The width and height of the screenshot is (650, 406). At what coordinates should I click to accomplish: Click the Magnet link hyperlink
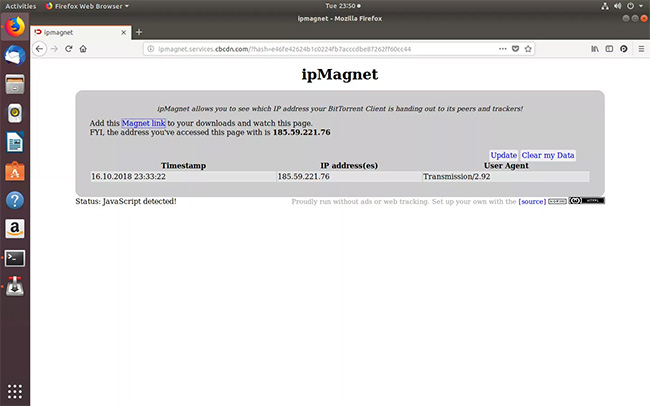coord(143,123)
